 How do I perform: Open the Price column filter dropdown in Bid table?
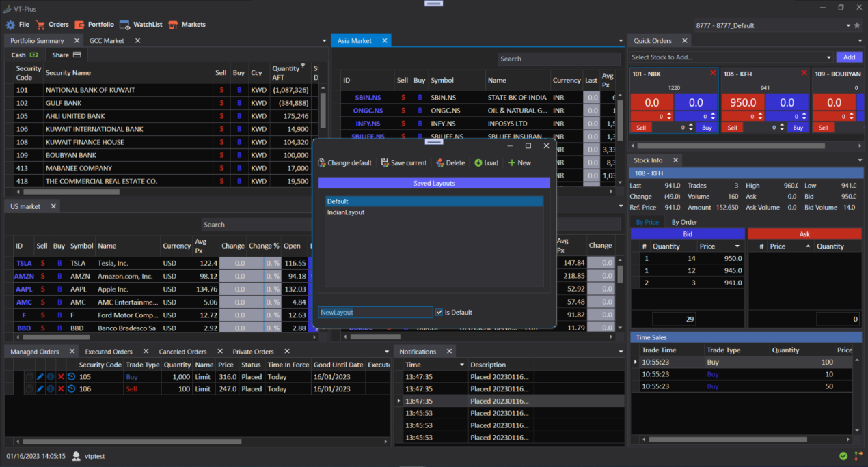(x=737, y=246)
